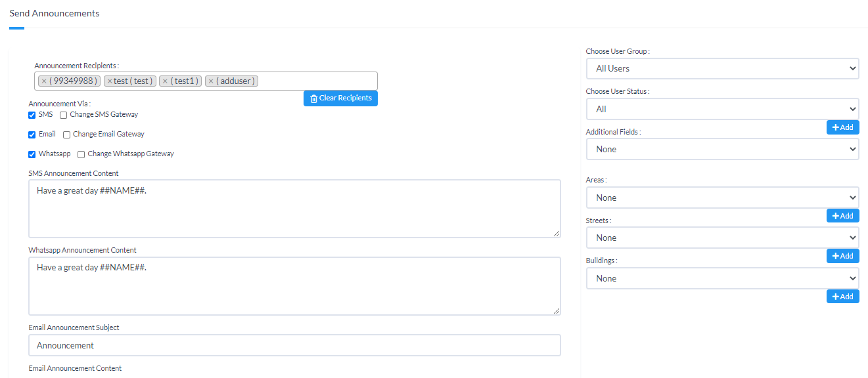Click the +Add button below Buildings dropdown
This screenshot has width=868, height=378.
pyautogui.click(x=842, y=296)
